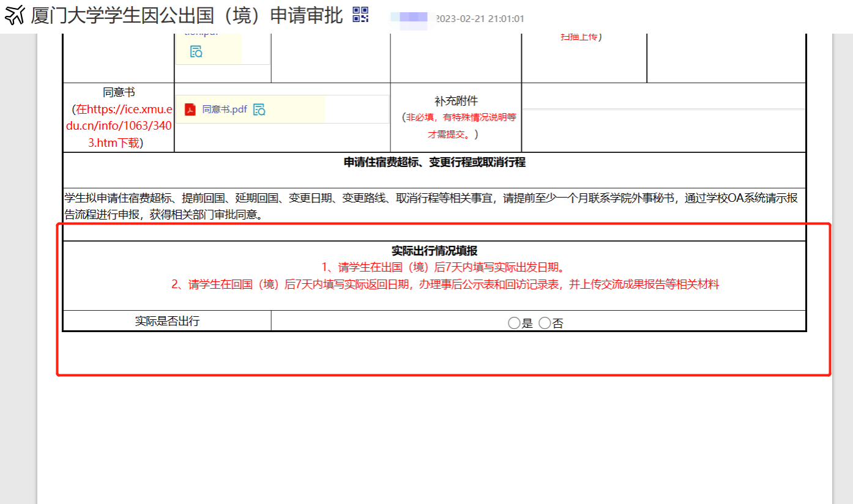Click the 补充附件 label
This screenshot has width=853, height=504.
click(456, 102)
